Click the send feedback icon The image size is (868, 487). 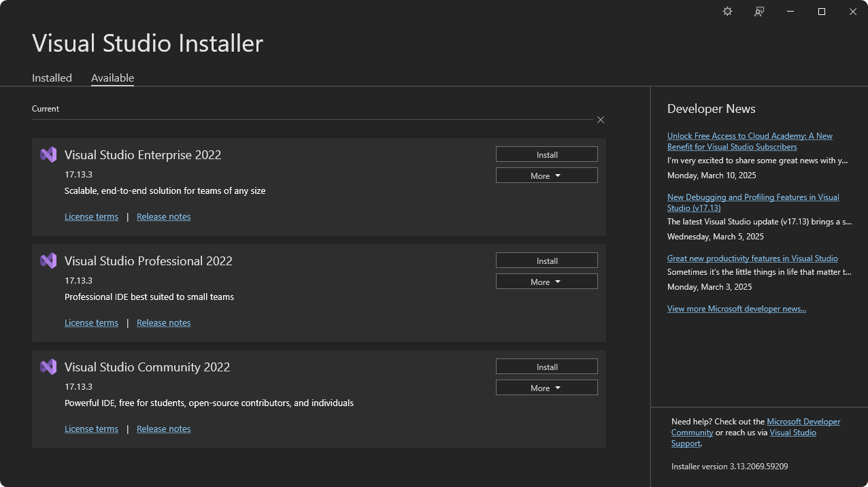pyautogui.click(x=758, y=12)
